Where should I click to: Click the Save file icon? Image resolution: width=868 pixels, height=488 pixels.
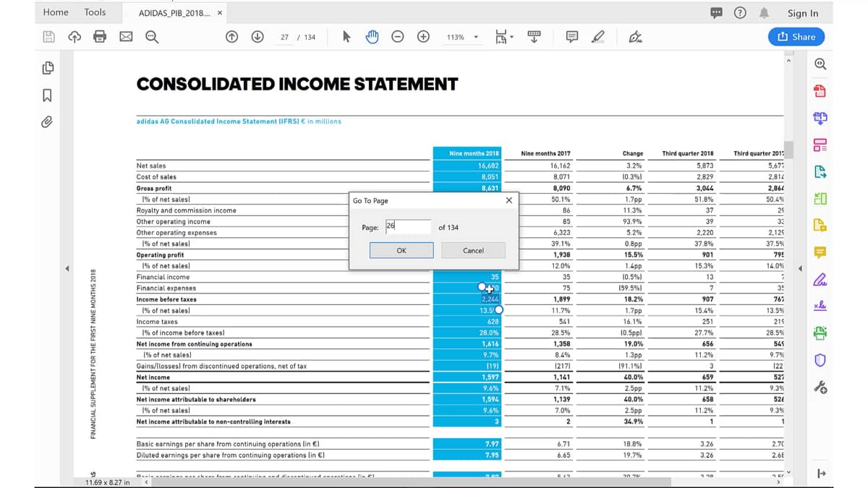tap(48, 37)
